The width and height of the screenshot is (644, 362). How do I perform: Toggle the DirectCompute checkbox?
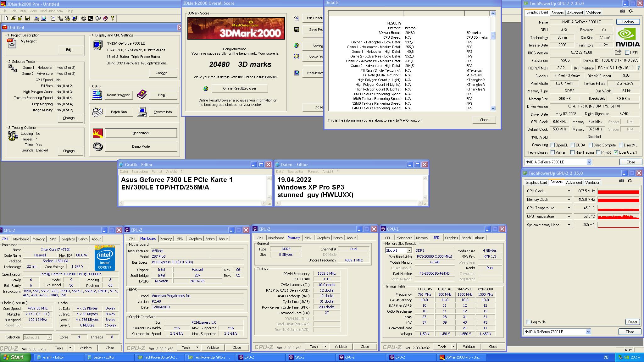coord(591,145)
